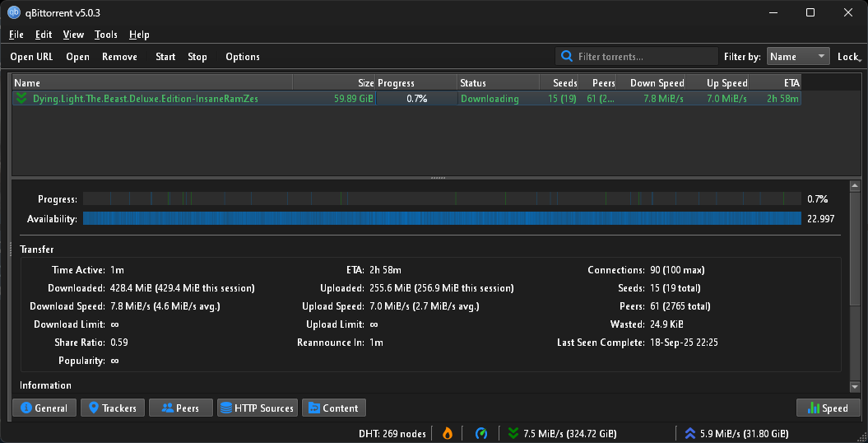Image resolution: width=868 pixels, height=443 pixels.
Task: Sort by the Down Speed column header
Action: [651, 83]
